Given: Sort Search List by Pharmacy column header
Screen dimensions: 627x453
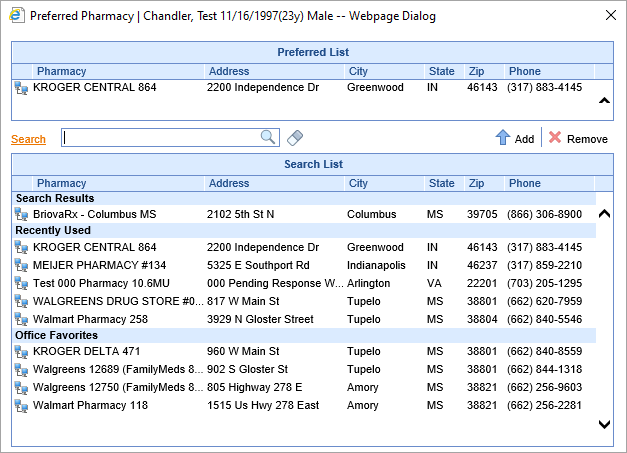Looking at the screenshot, I should tap(62, 183).
